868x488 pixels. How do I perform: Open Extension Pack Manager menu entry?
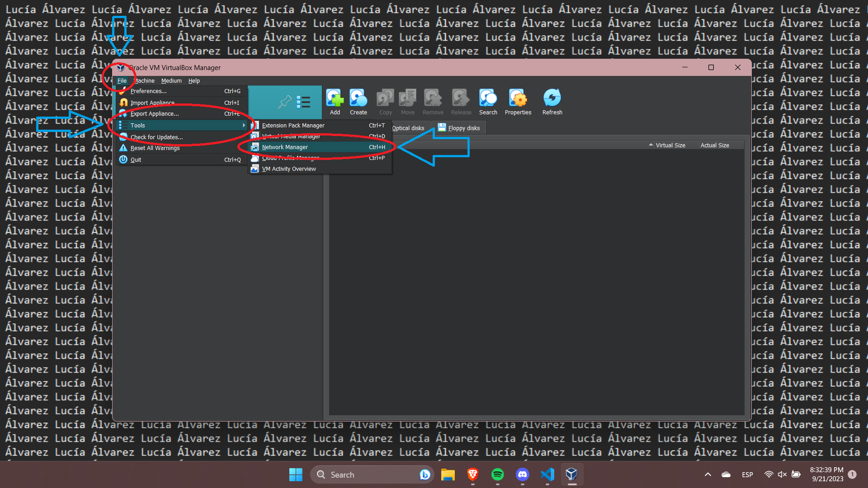coord(293,126)
